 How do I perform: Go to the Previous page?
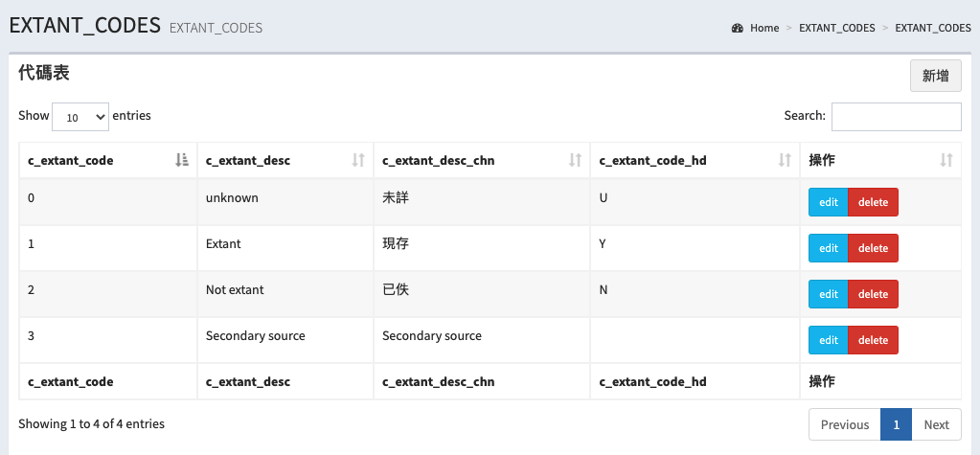[844, 424]
